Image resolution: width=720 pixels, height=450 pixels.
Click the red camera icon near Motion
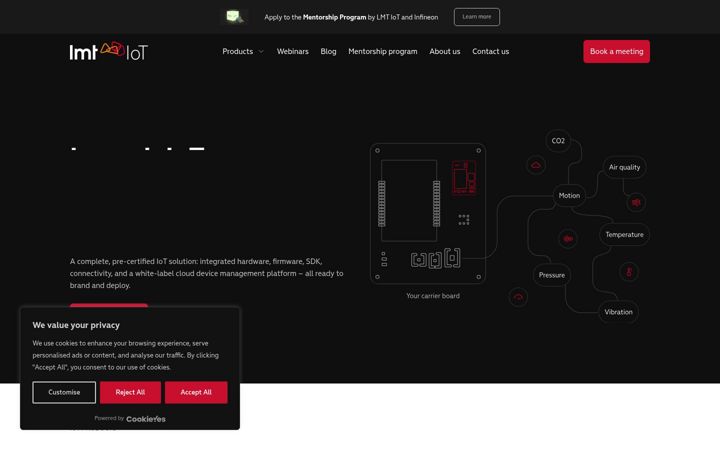(x=568, y=239)
